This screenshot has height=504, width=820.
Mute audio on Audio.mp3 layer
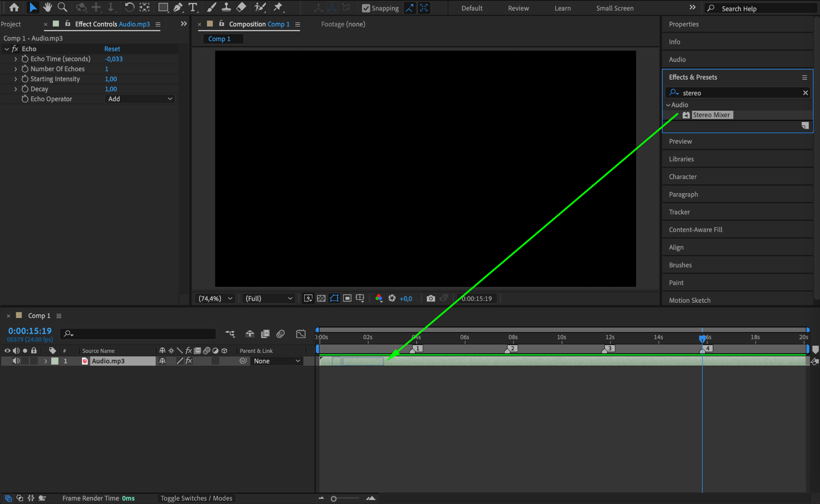16,361
